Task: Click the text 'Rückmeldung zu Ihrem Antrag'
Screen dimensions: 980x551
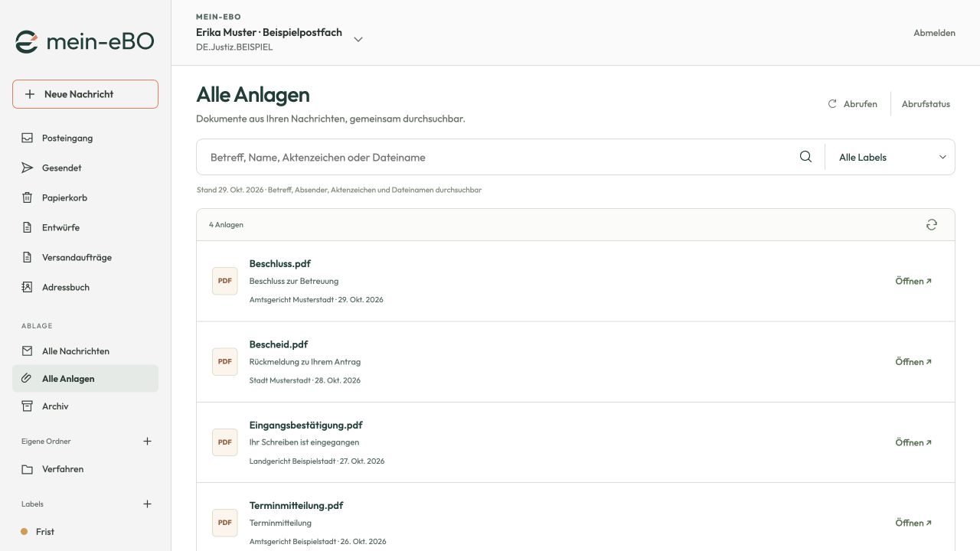Action: [x=305, y=361]
